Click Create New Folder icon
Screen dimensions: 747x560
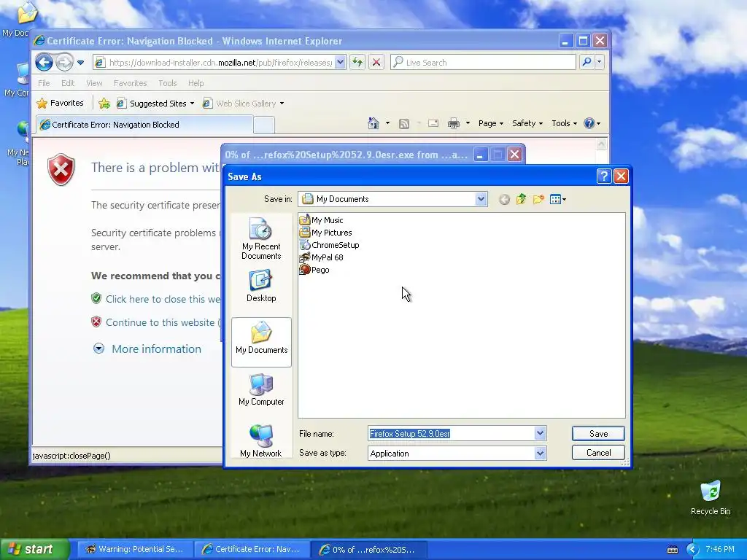[x=538, y=199]
